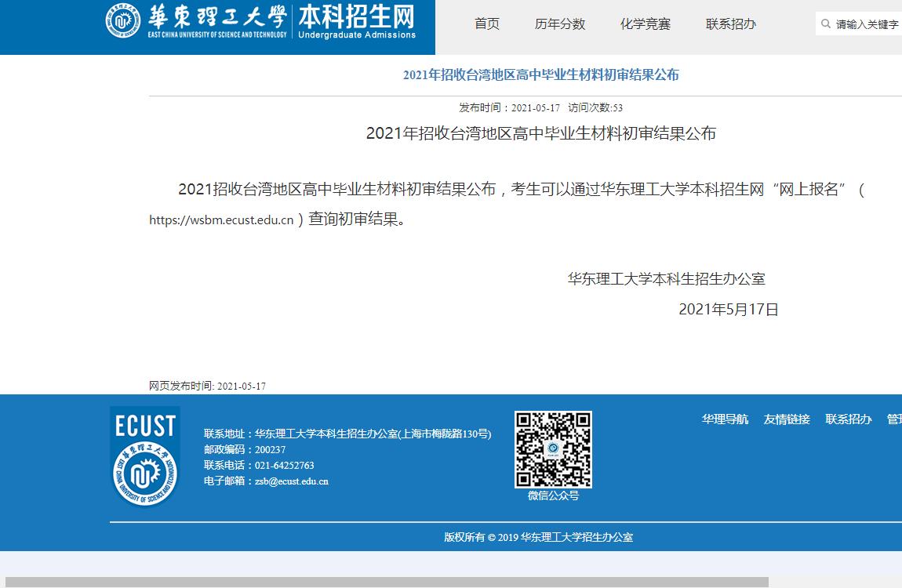
Task: Click the 微信公众号 label under QR code
Action: tap(553, 495)
